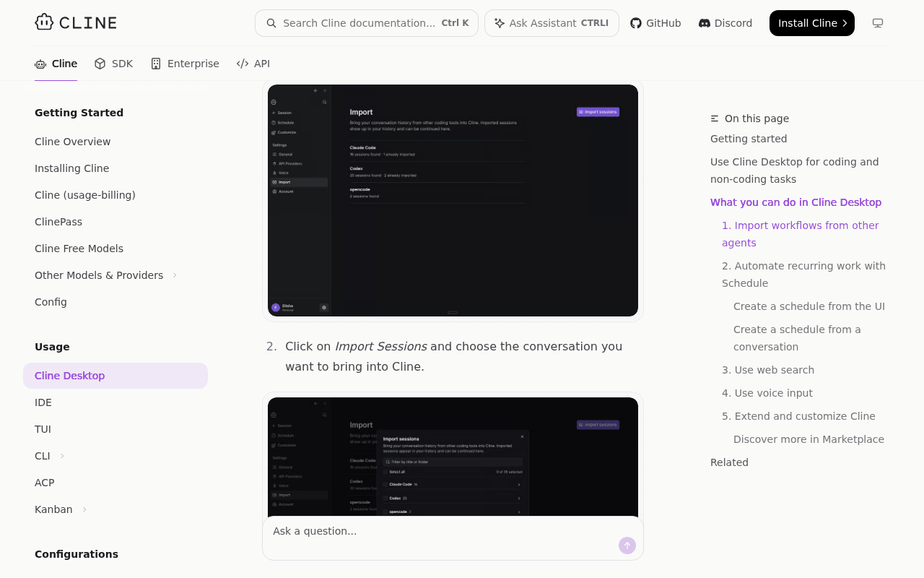Jump to Discover more in Marketplace
Screen dimensions: 924x578
click(x=808, y=439)
